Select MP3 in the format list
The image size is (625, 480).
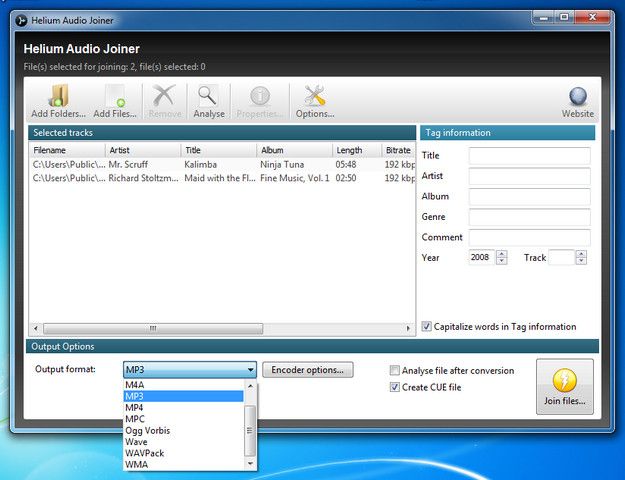[184, 396]
